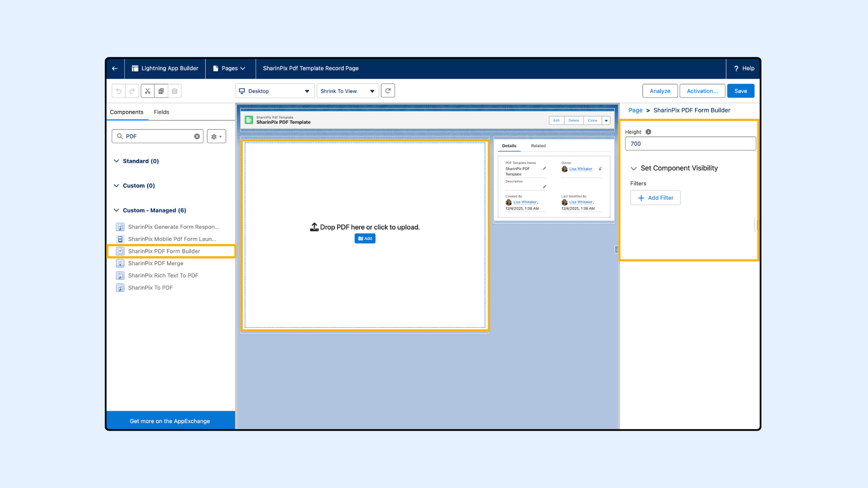Collapse the Custom - Managed section
Screen dimensions: 868x488
point(117,210)
